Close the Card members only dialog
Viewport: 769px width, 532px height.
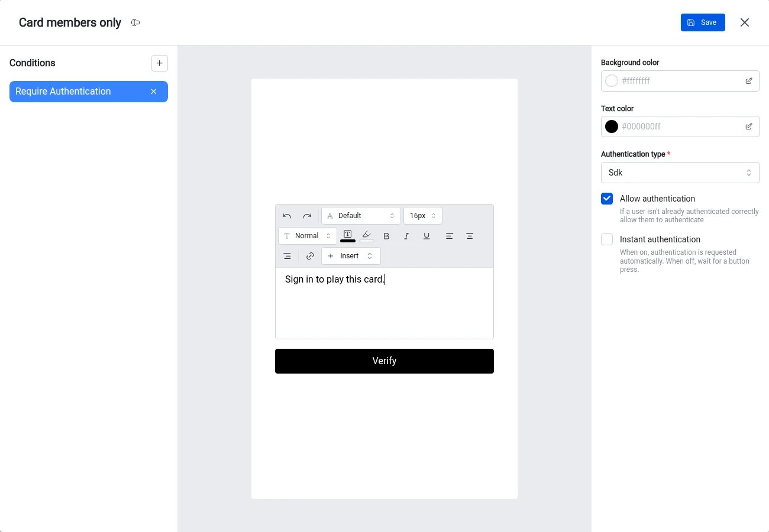(745, 22)
